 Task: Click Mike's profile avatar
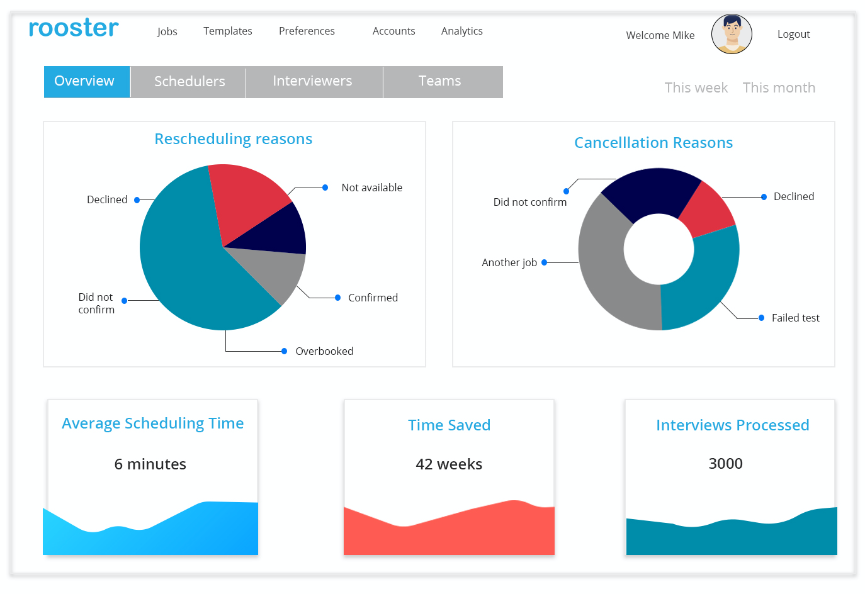[x=731, y=34]
